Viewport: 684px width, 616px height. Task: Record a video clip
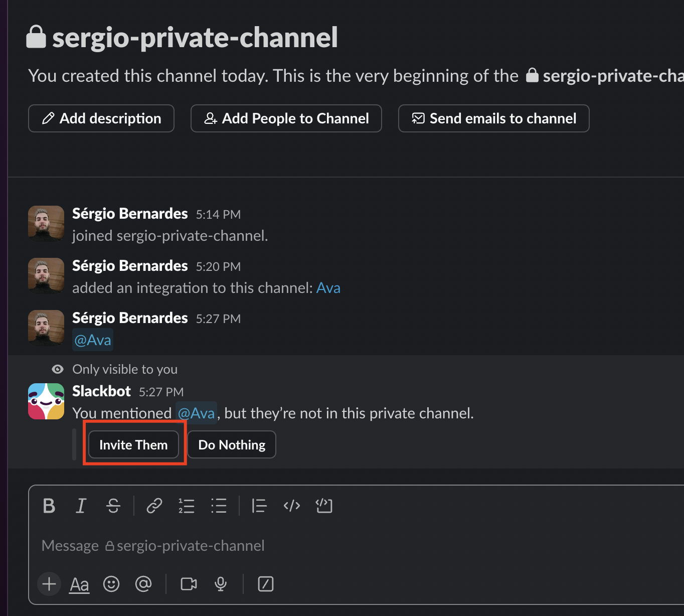(189, 584)
